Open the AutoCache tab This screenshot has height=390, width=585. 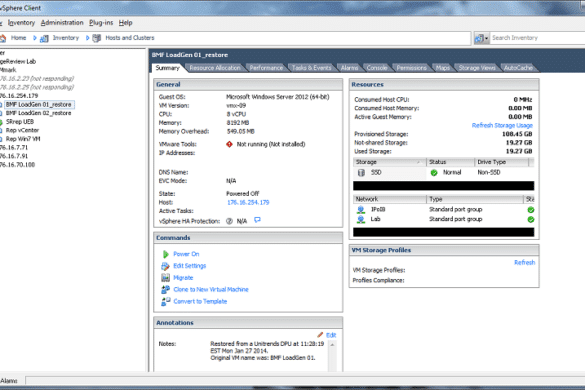point(518,68)
